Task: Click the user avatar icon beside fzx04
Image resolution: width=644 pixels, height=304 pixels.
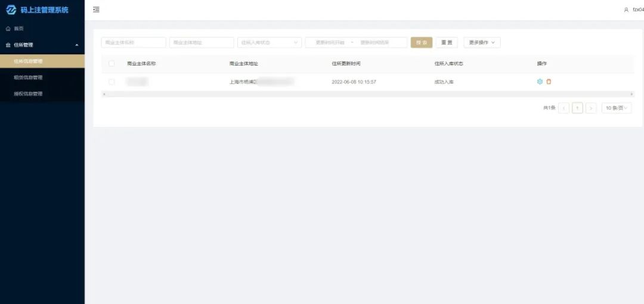Action: tap(626, 10)
